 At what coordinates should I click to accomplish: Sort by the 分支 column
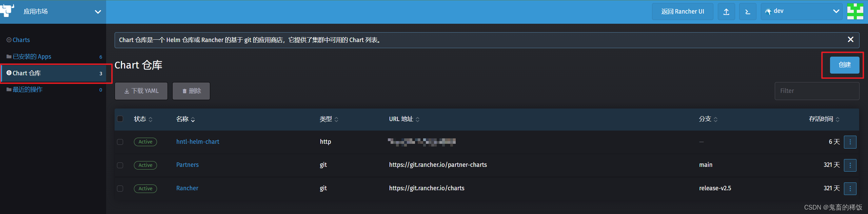pos(708,119)
